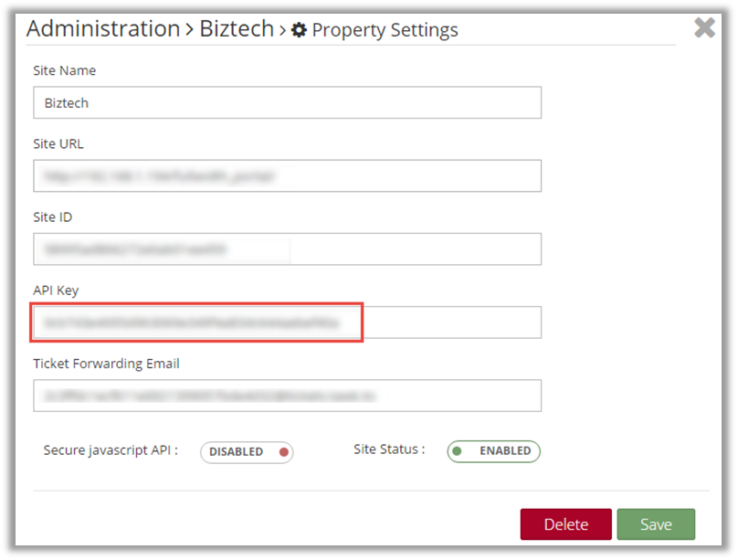Click the Property Settings heading text
The height and width of the screenshot is (560, 738).
coord(385,30)
